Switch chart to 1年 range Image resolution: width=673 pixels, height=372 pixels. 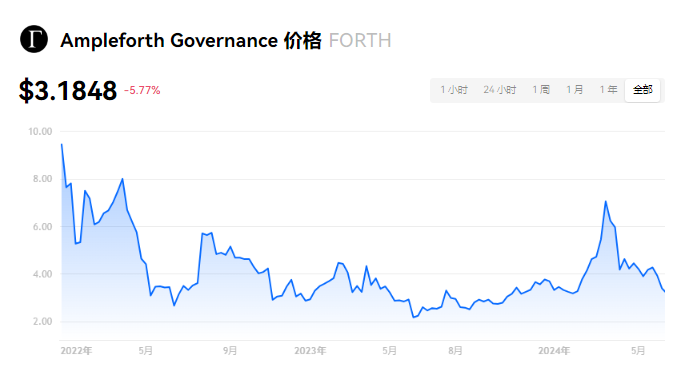click(609, 90)
